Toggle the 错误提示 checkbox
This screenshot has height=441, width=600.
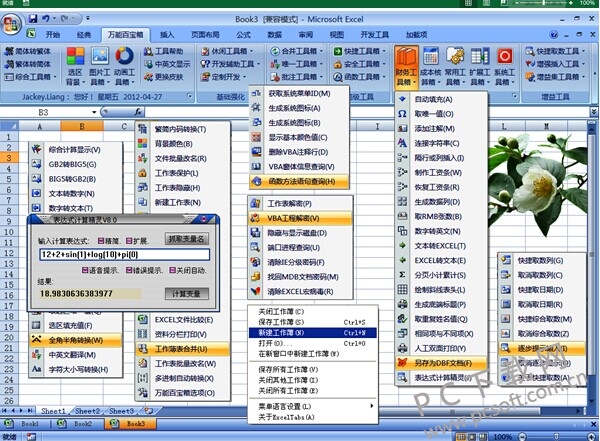click(129, 270)
